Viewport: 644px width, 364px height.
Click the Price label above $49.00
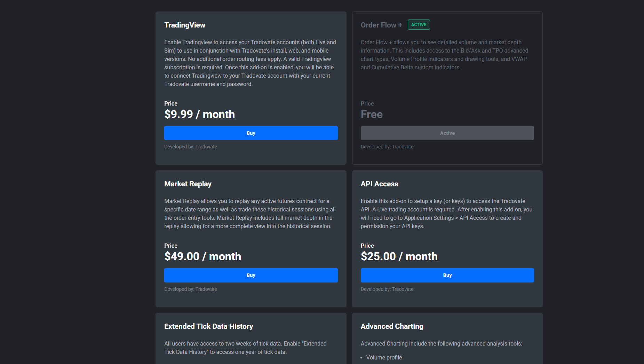171,246
